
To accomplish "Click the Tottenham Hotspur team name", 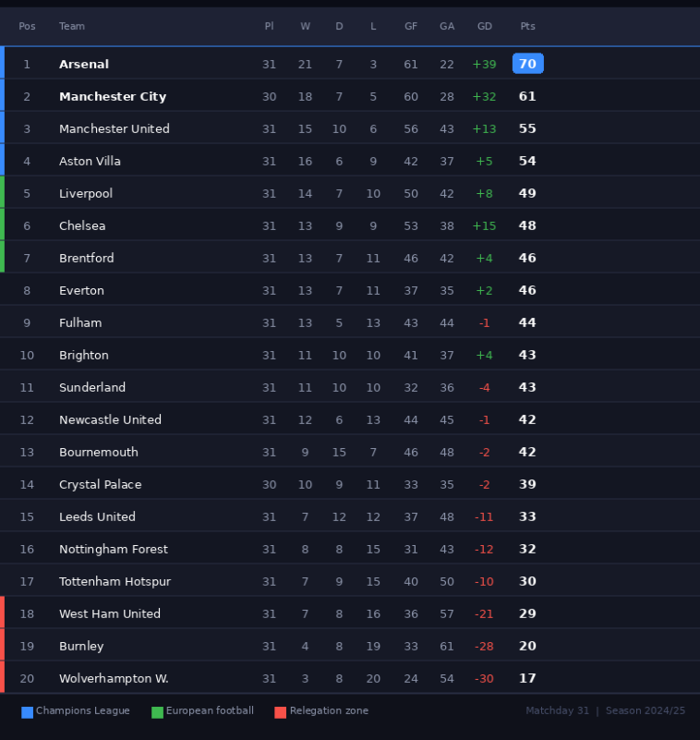I will (115, 582).
